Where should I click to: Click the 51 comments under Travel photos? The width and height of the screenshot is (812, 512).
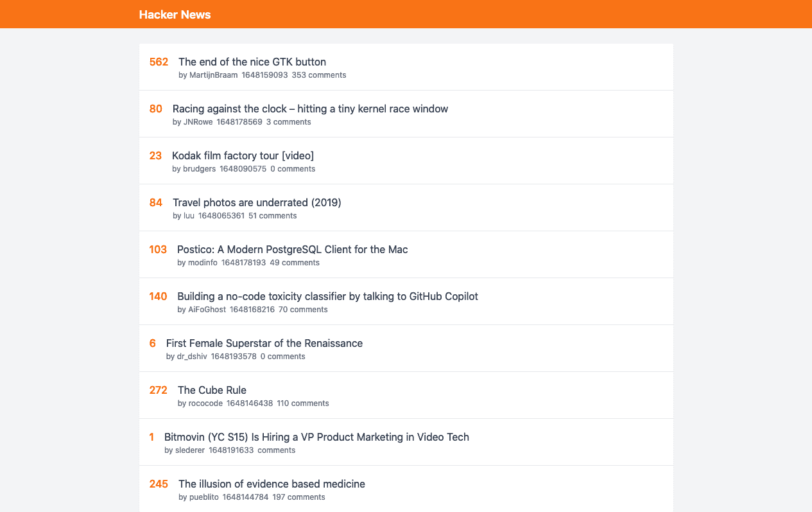point(272,216)
